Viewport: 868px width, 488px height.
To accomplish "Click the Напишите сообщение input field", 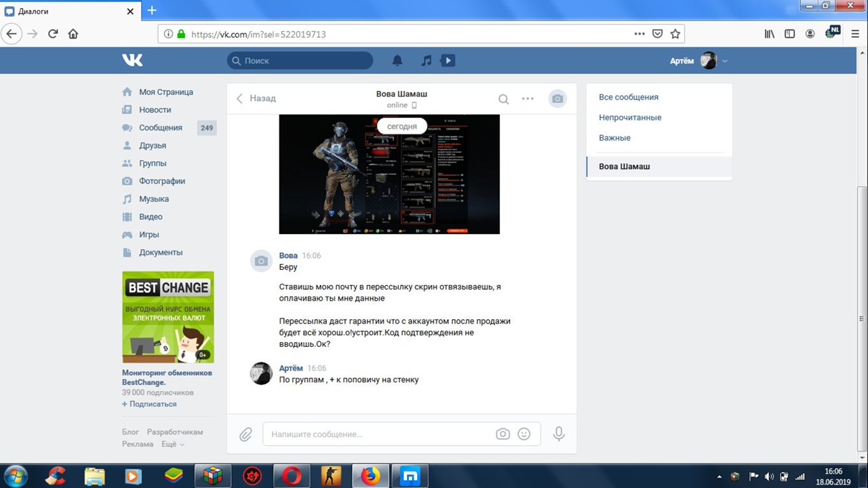I will (380, 434).
